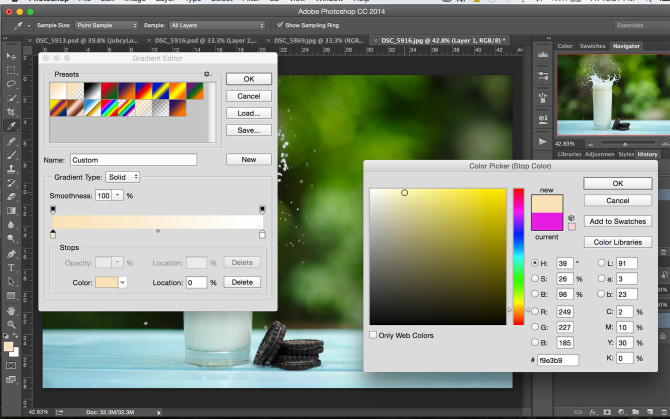
Task: Select the Gradient tool
Action: 11,211
